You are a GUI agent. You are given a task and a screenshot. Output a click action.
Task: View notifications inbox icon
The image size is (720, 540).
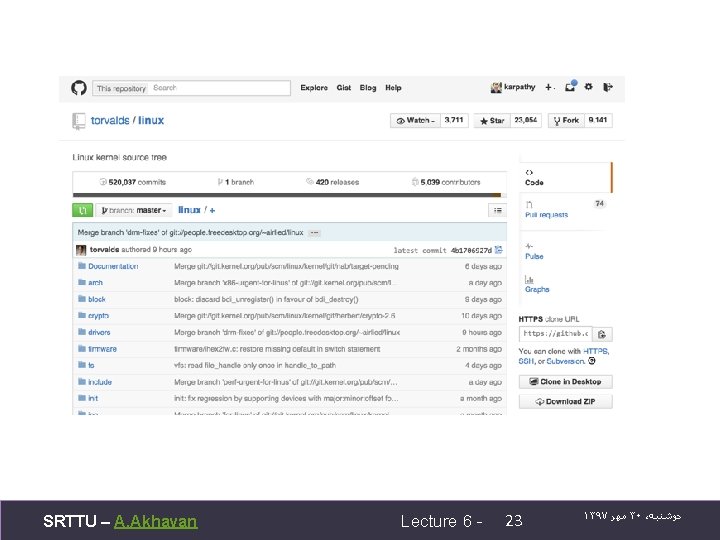[570, 86]
